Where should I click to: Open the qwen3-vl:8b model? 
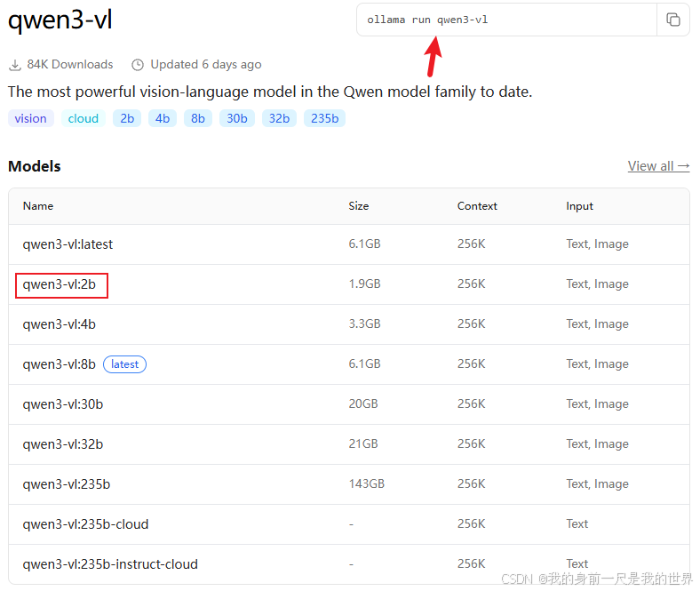(60, 364)
